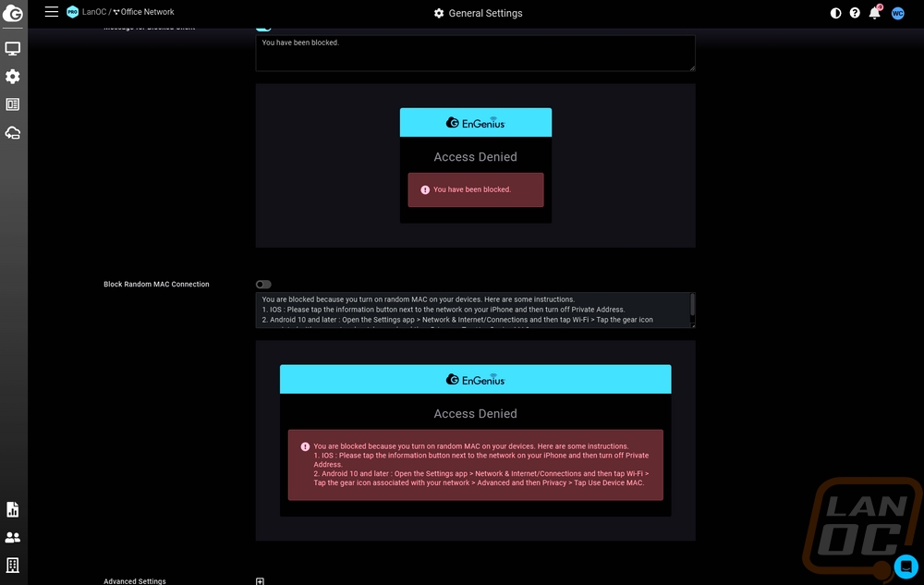Open the organization building sidebar icon

click(13, 565)
